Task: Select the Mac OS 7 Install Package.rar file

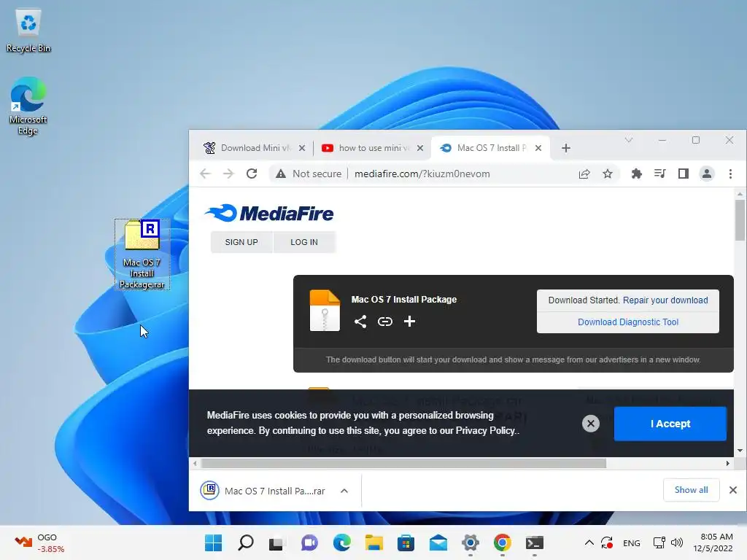Action: 142,254
